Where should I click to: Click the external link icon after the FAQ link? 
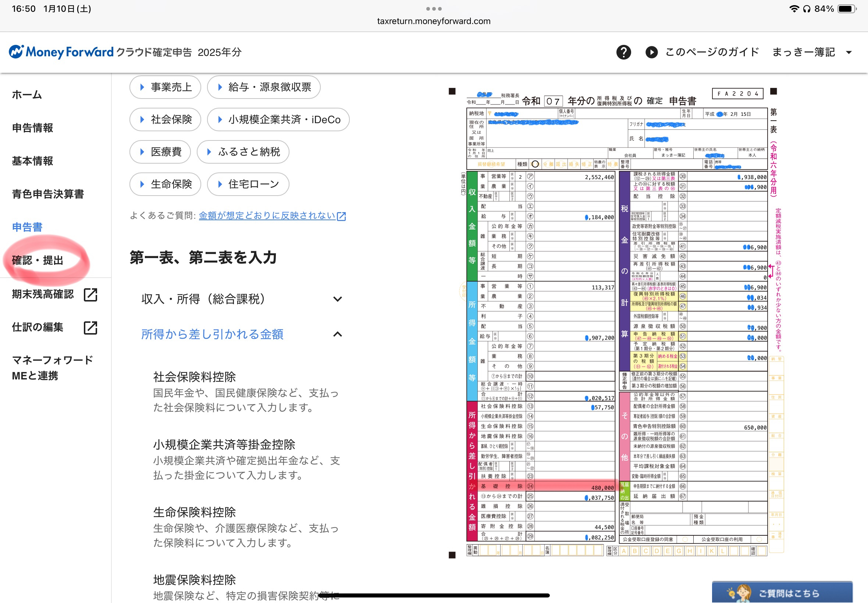[342, 216]
